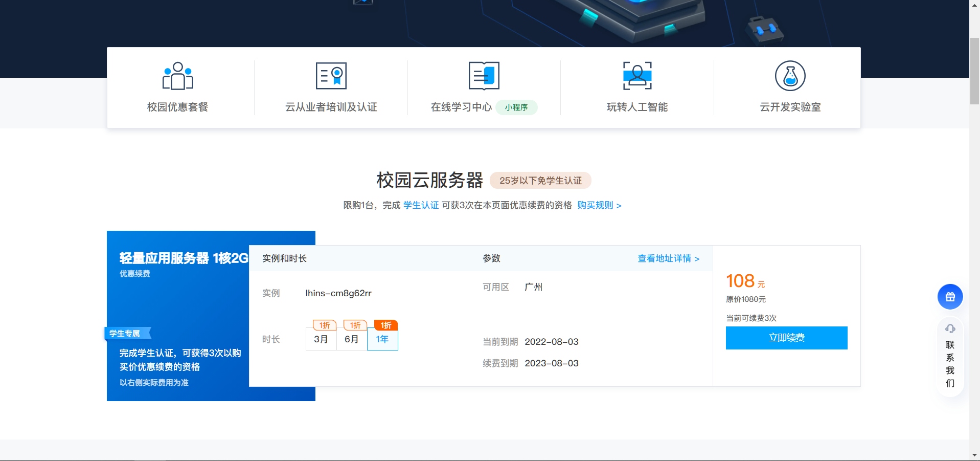Image resolution: width=980 pixels, height=461 pixels.
Task: Click the 实例和时长 column header
Action: [x=284, y=258]
